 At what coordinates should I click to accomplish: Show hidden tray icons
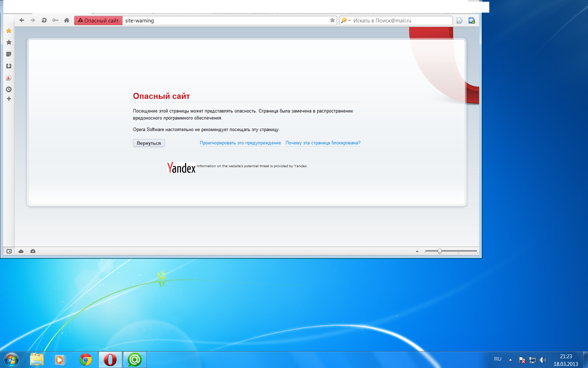[510, 360]
